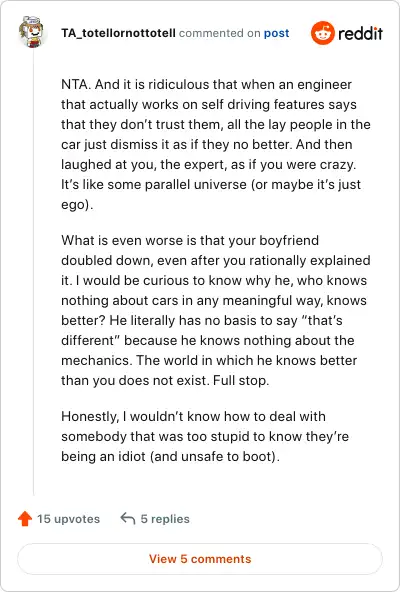Viewport: 400px width, 592px height.
Task: Follow the blue "post" link
Action: [x=276, y=33]
